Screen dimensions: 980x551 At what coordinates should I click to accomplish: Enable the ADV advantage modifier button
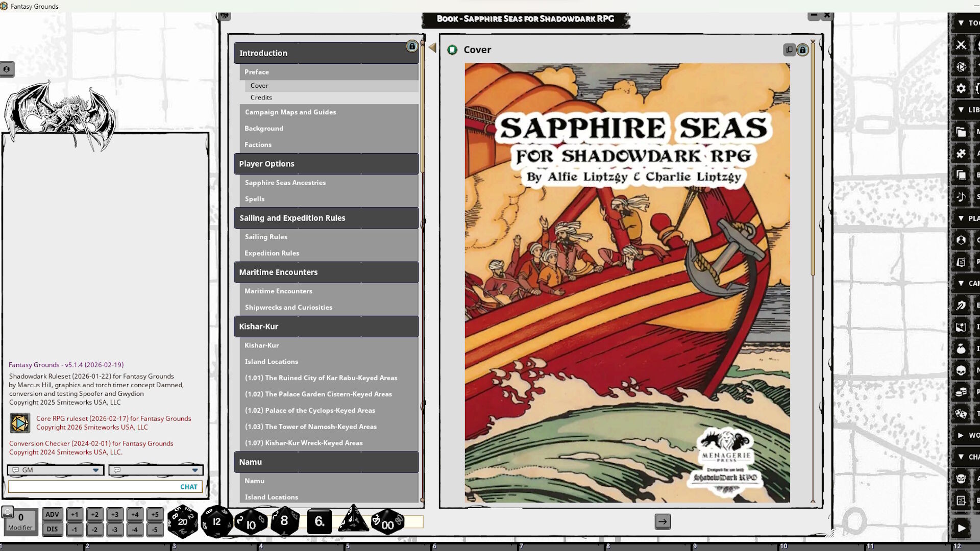click(52, 515)
